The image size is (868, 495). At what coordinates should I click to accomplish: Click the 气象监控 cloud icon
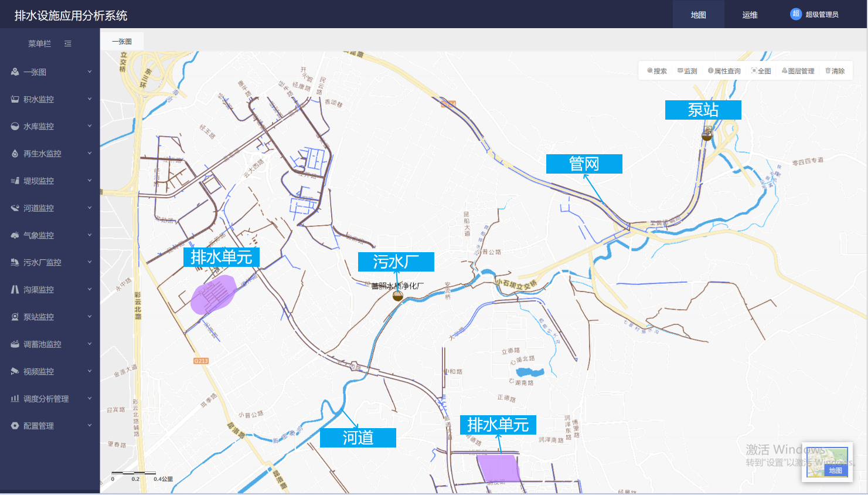(15, 235)
